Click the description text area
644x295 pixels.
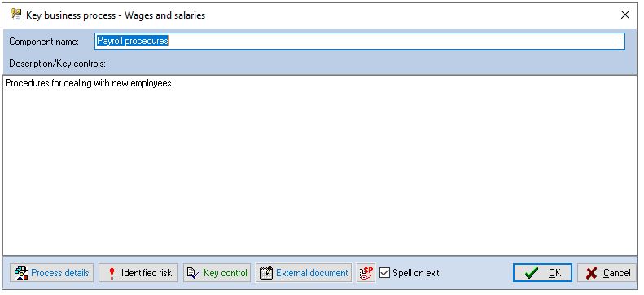point(320,165)
